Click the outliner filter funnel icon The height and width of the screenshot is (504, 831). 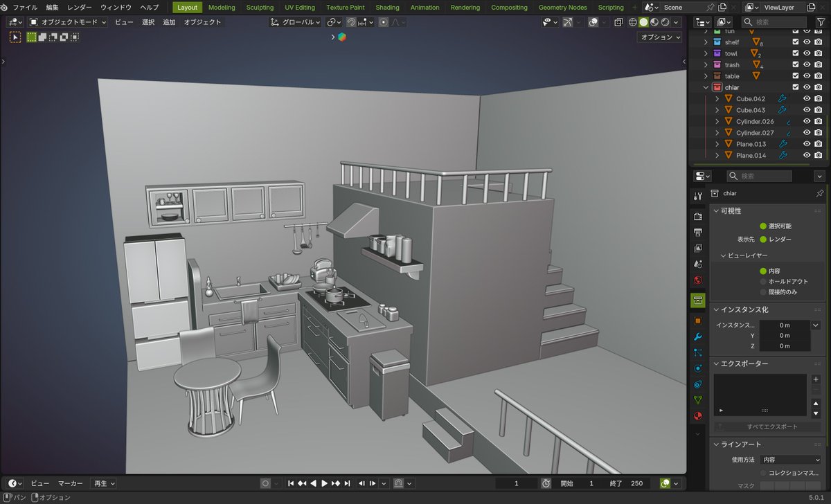click(x=821, y=22)
